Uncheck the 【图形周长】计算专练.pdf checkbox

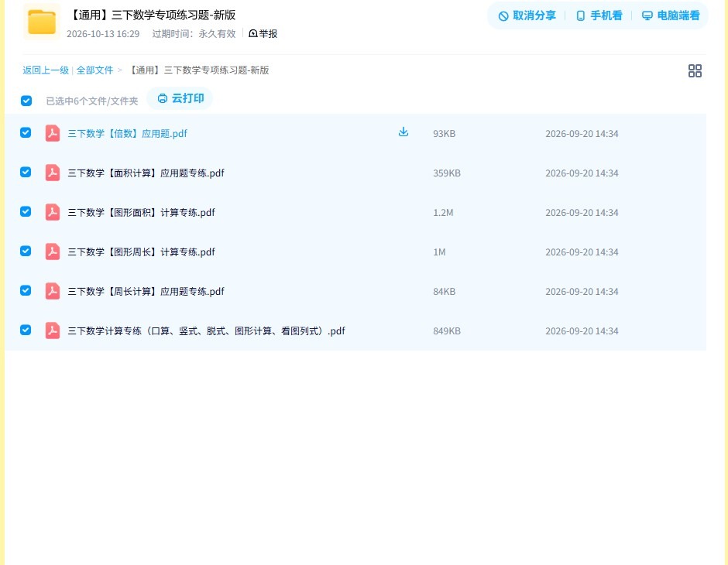[x=26, y=251]
